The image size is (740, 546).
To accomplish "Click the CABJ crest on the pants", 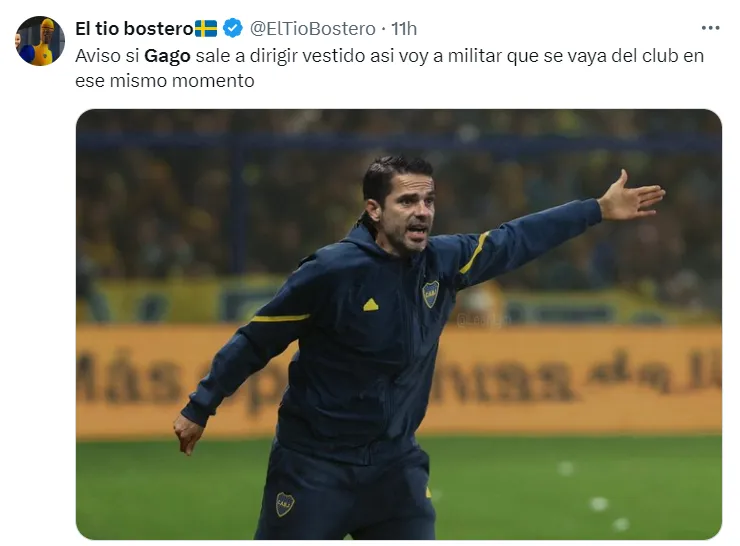I will click(285, 504).
